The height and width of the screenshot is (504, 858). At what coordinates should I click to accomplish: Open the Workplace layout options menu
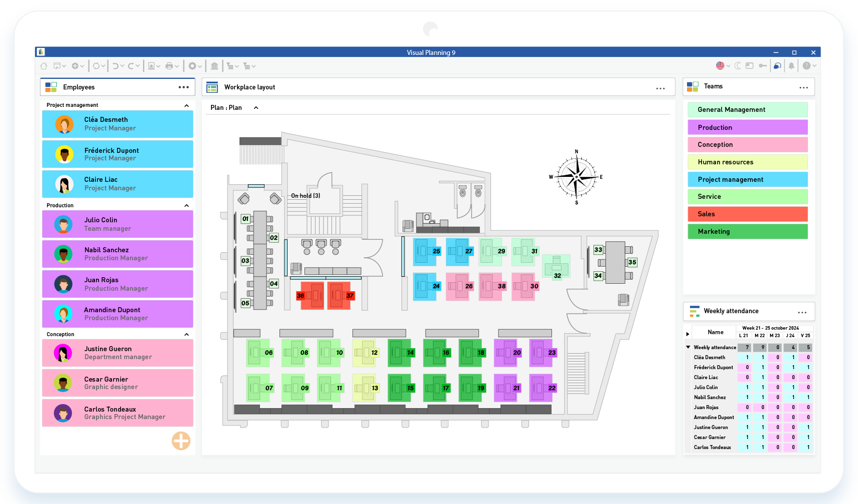pyautogui.click(x=660, y=87)
